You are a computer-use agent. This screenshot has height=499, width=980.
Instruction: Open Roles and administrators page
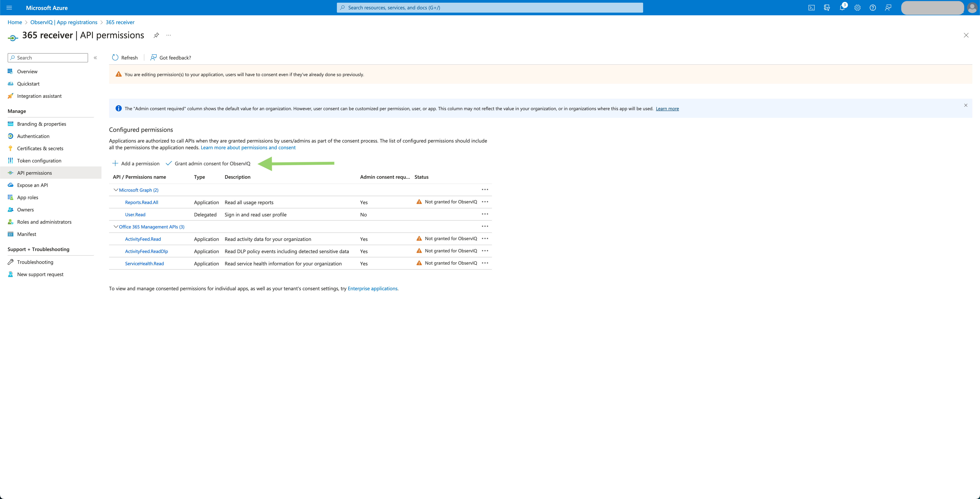click(x=44, y=222)
